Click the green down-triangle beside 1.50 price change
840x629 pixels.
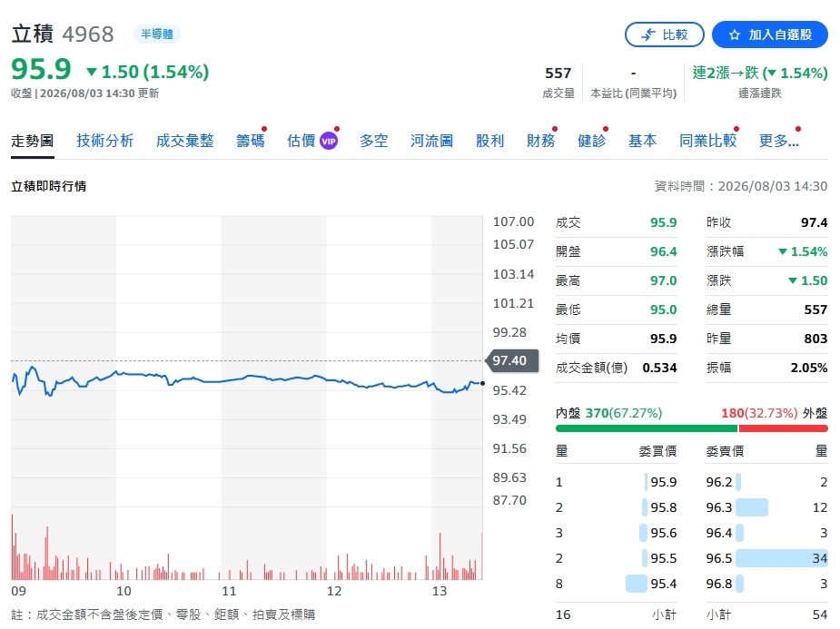92,72
